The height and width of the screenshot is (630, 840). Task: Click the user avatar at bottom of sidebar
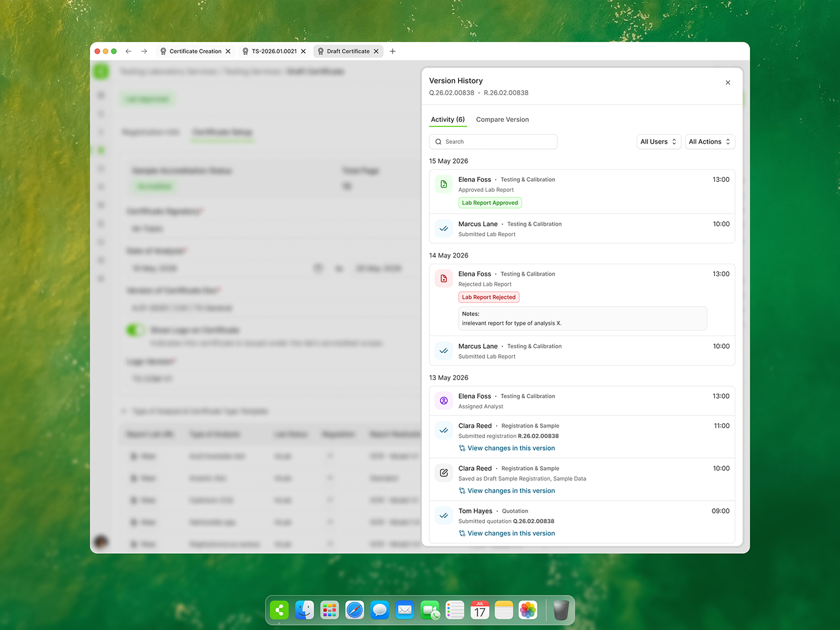(101, 542)
